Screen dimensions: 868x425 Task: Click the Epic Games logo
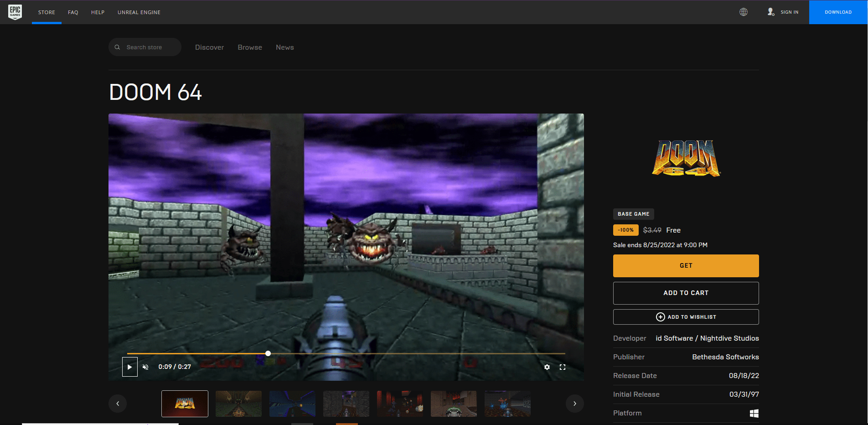point(15,12)
